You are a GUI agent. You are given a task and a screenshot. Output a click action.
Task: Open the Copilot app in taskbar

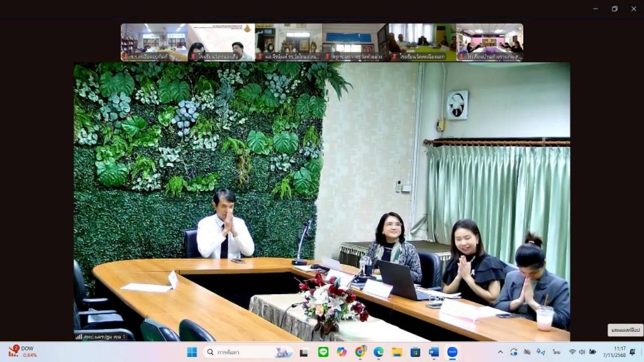341,352
